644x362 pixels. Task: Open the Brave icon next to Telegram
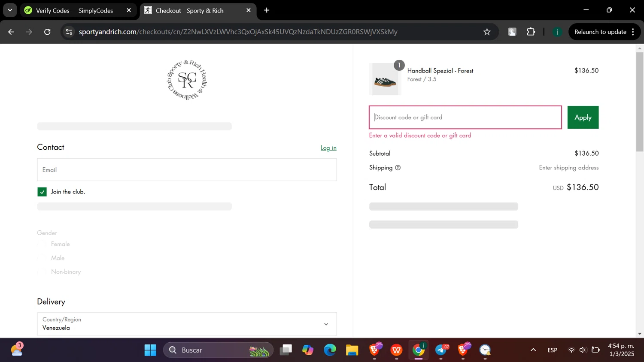point(463,350)
